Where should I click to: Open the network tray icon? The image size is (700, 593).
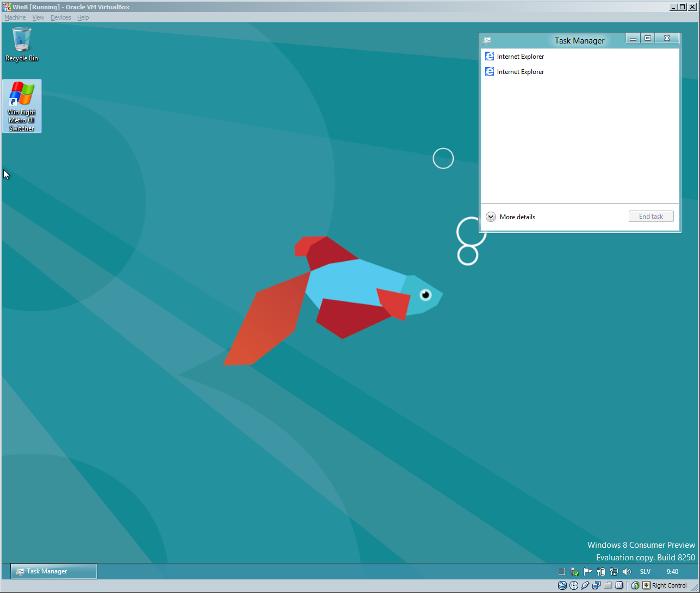click(x=614, y=572)
